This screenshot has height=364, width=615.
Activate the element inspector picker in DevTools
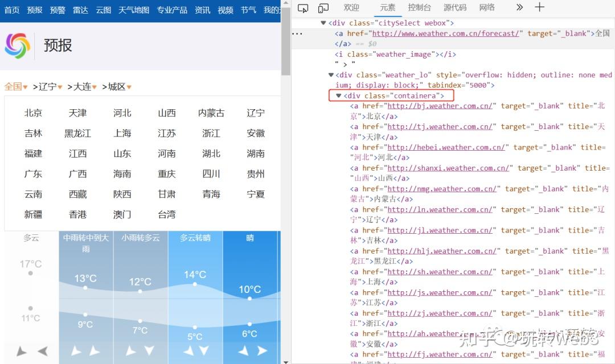coord(303,7)
